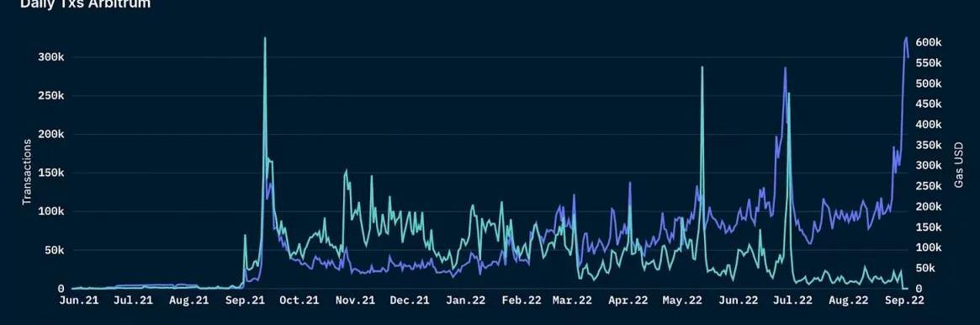Click the Apr.22 x-axis label
This screenshot has height=325, width=980.
(628, 301)
